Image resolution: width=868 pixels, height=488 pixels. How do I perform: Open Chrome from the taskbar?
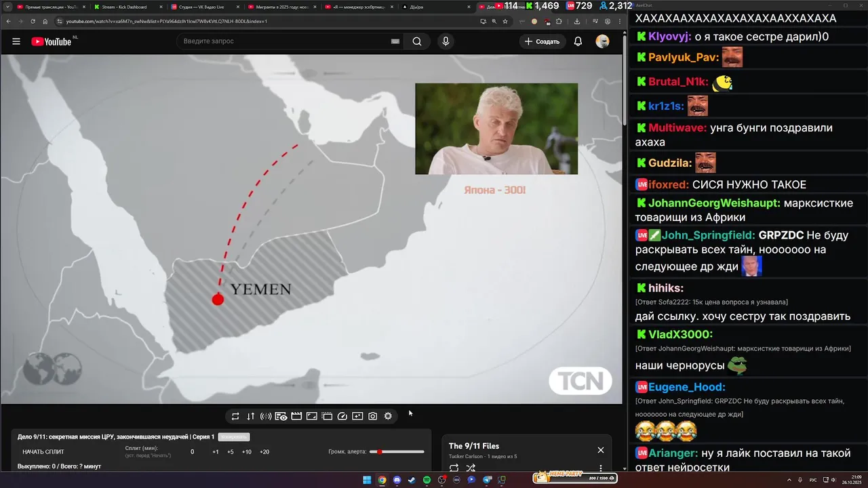(x=382, y=480)
